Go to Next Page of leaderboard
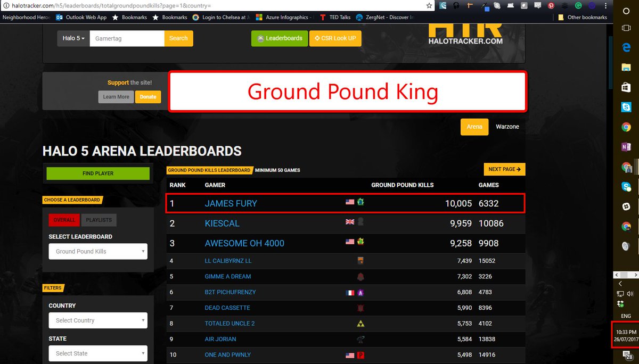639x364 pixels. pos(504,169)
